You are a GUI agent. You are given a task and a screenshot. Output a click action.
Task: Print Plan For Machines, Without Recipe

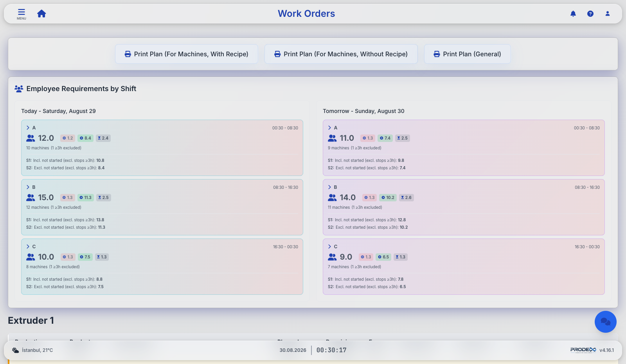tap(341, 54)
